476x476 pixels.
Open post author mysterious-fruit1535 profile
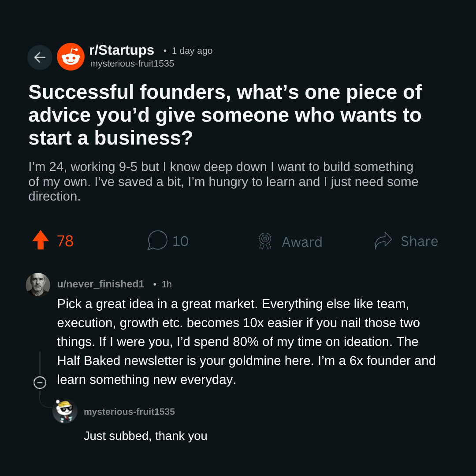pos(132,63)
